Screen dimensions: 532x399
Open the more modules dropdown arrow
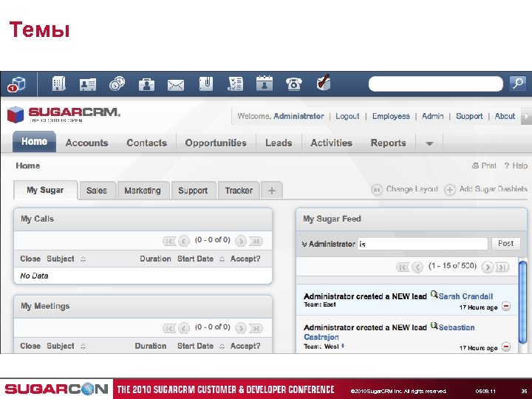tap(429, 143)
